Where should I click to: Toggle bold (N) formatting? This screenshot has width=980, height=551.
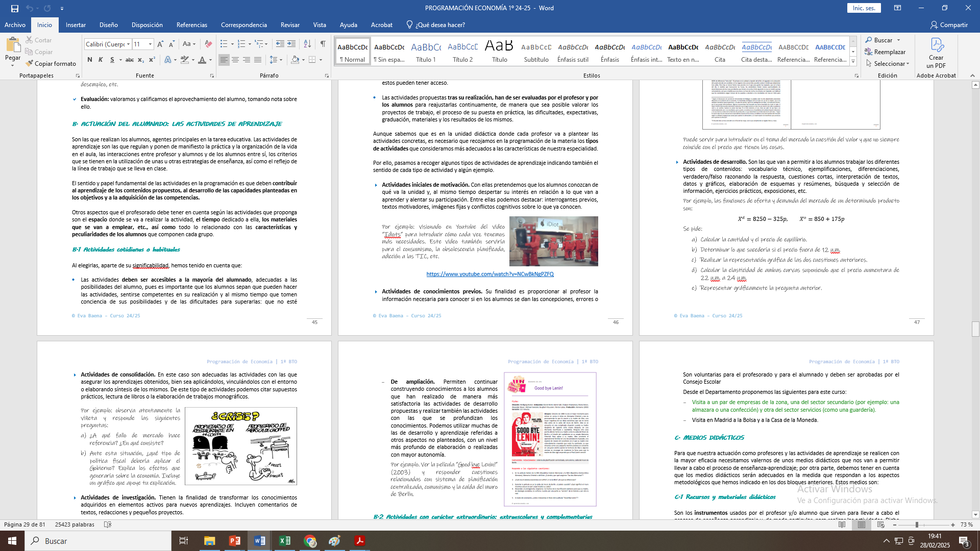pos(90,60)
